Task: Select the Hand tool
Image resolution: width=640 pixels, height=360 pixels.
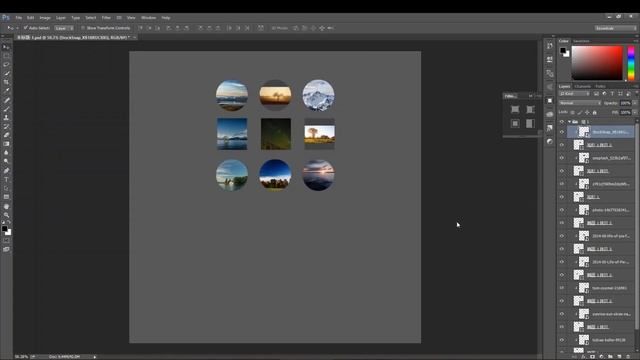Action: (x=6, y=206)
